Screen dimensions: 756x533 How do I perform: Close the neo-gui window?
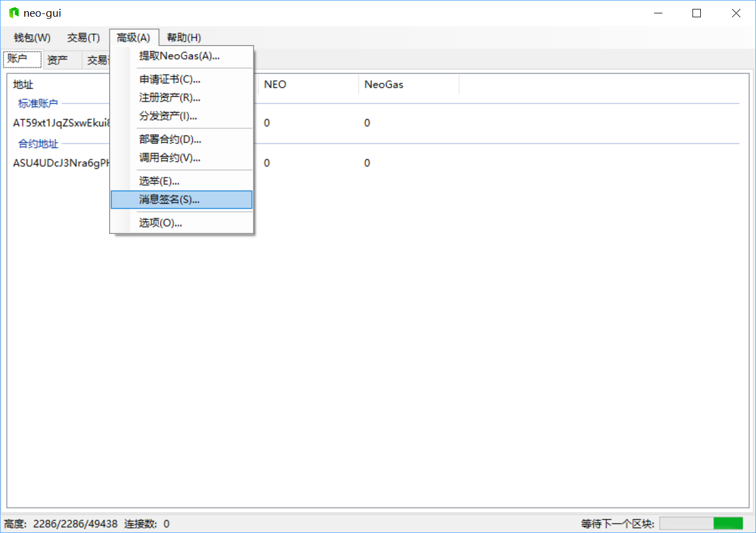(x=736, y=13)
